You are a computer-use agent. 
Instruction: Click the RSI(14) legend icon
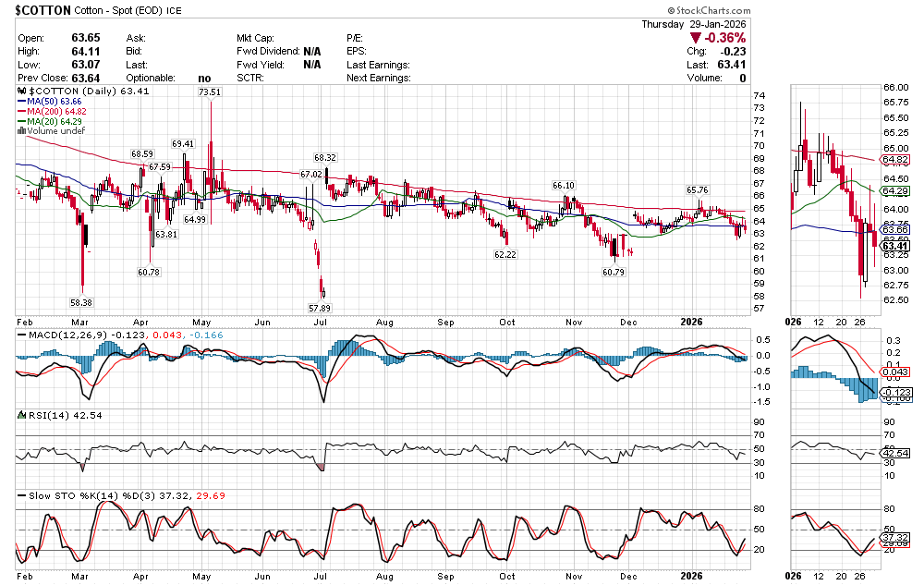21,416
